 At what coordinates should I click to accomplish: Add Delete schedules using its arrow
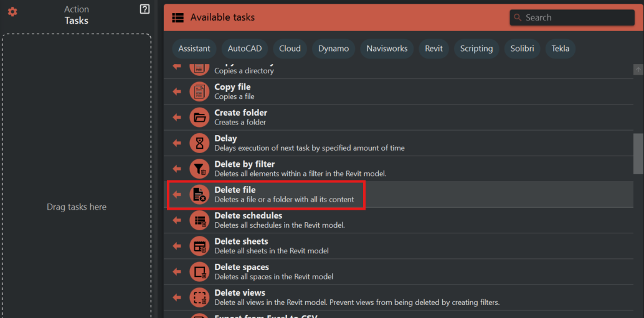coord(177,220)
